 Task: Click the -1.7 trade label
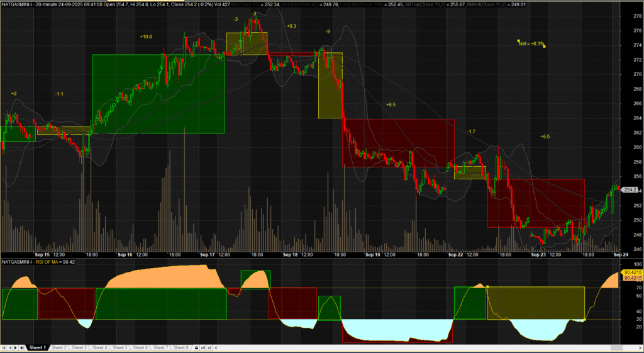point(471,132)
